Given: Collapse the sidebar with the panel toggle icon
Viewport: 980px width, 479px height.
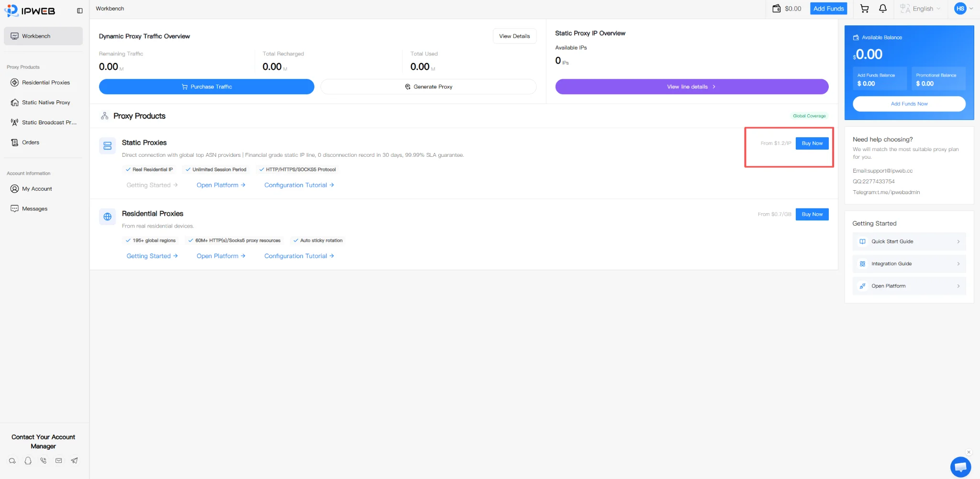Looking at the screenshot, I should point(80,11).
